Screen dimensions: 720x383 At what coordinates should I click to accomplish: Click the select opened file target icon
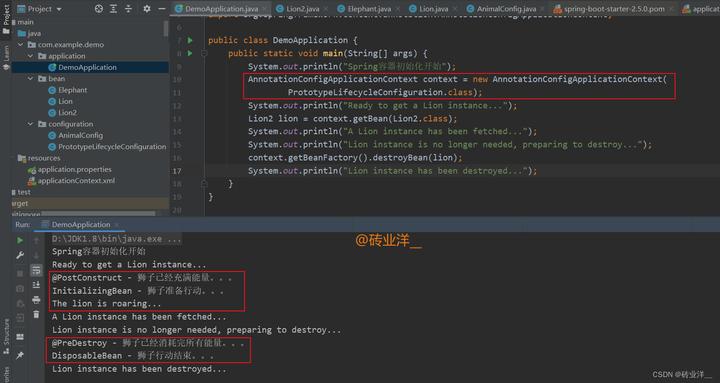[99, 9]
